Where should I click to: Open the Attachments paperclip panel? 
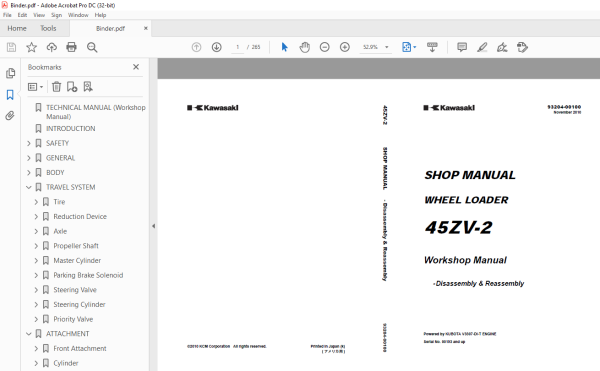click(10, 116)
